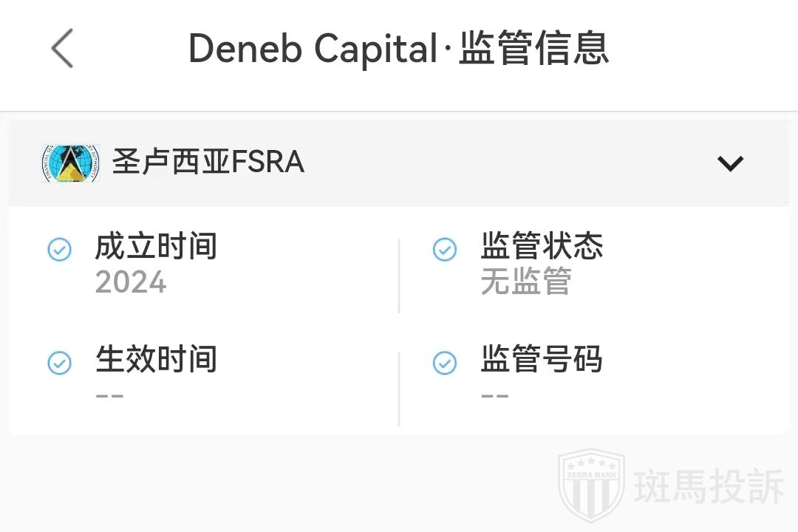
Task: Tap the 成立时间 label
Action: pos(156,246)
